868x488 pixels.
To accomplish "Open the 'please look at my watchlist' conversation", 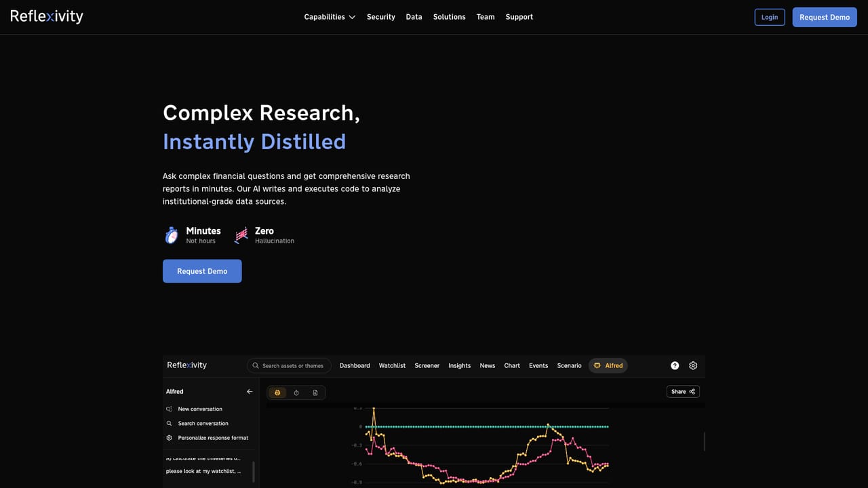I will point(203,471).
